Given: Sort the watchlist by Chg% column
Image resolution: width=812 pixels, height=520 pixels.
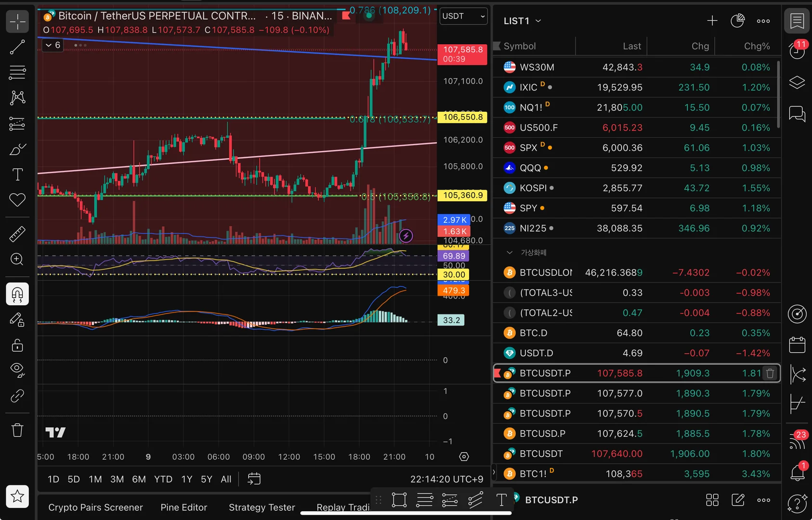Looking at the screenshot, I should 757,46.
